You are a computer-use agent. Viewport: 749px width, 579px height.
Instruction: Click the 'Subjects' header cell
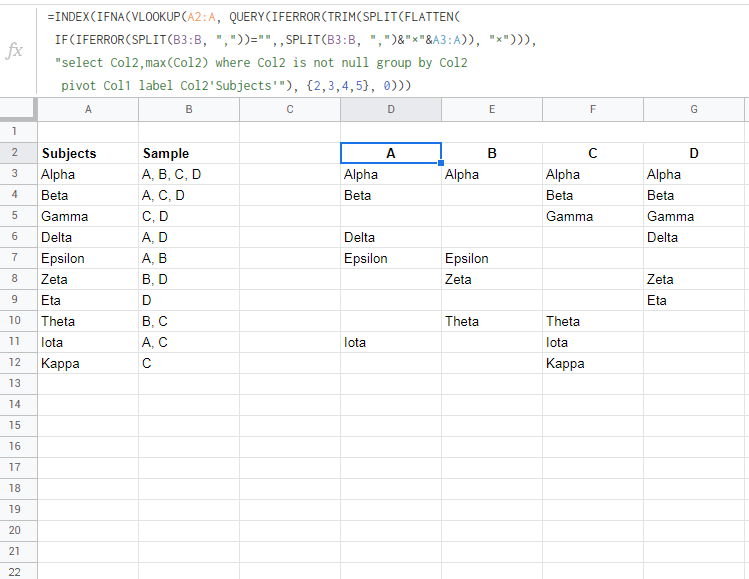(x=88, y=153)
